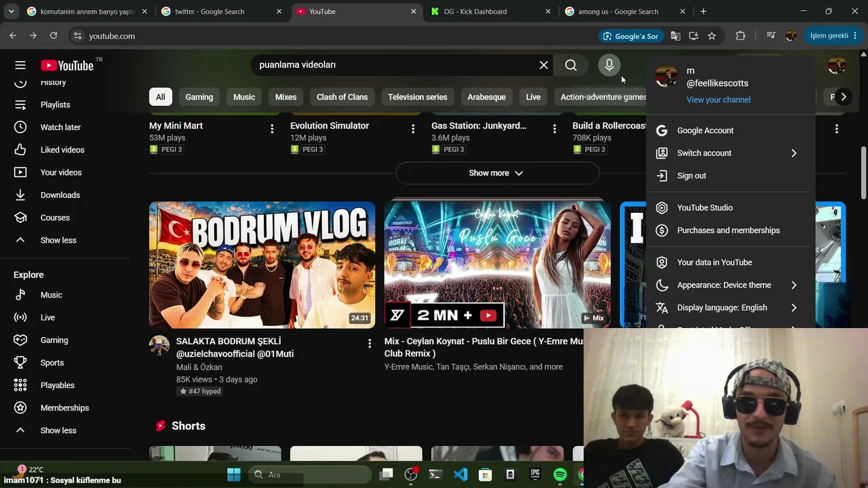Reload the page
The width and height of the screenshot is (868, 488).
[x=54, y=36]
